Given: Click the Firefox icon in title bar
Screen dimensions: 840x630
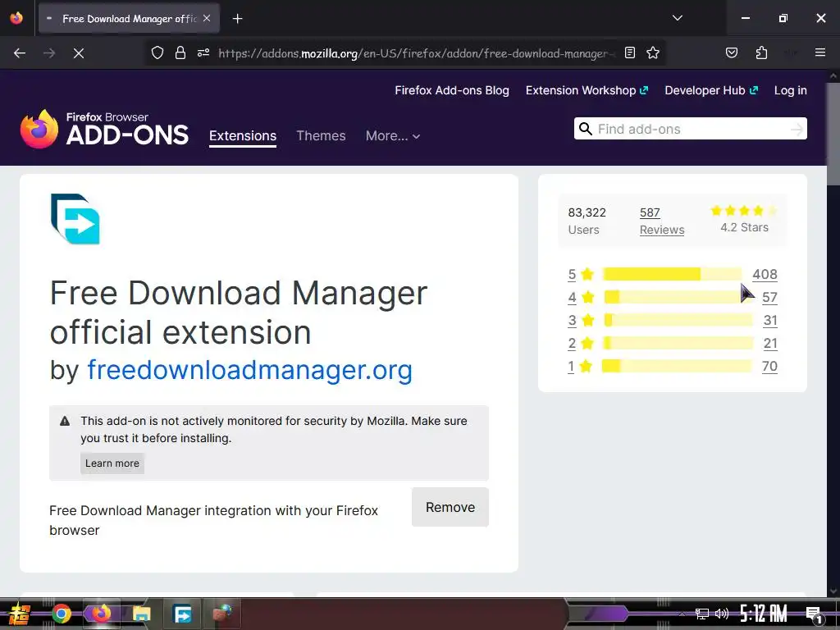Looking at the screenshot, I should (x=16, y=18).
